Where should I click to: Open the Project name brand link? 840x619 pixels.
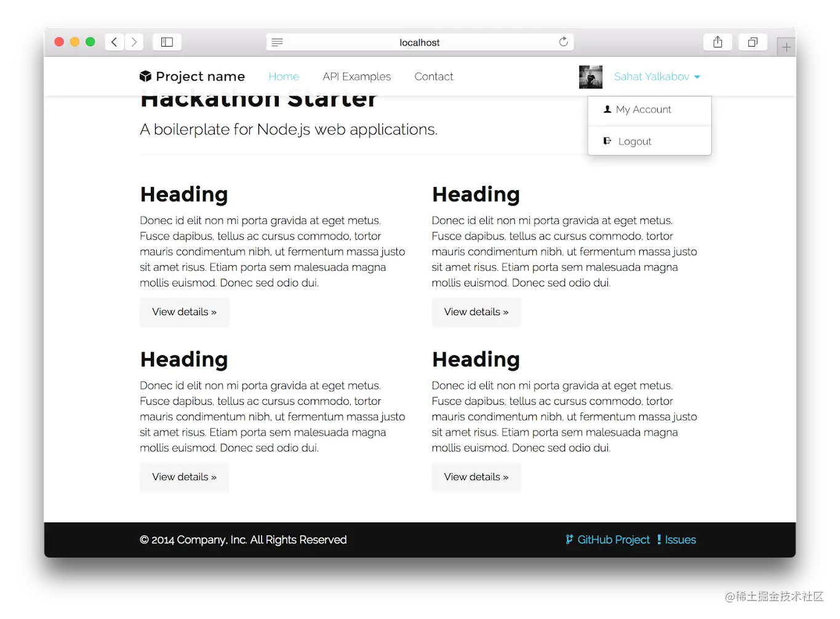point(192,76)
